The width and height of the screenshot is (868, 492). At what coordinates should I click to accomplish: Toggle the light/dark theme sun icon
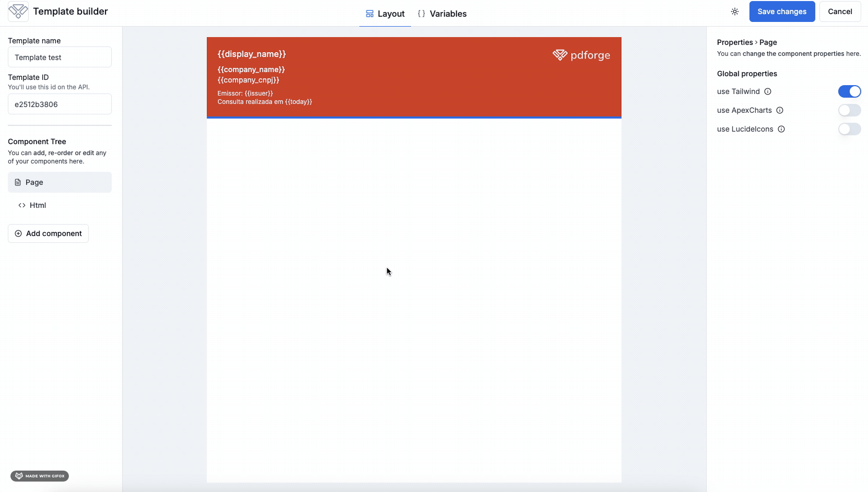coord(735,11)
